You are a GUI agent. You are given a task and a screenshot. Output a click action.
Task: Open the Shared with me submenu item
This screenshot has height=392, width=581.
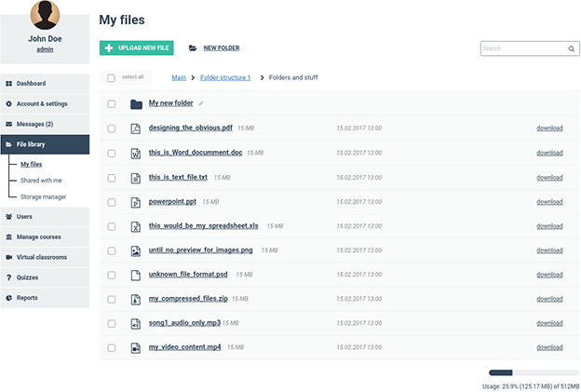click(x=41, y=180)
